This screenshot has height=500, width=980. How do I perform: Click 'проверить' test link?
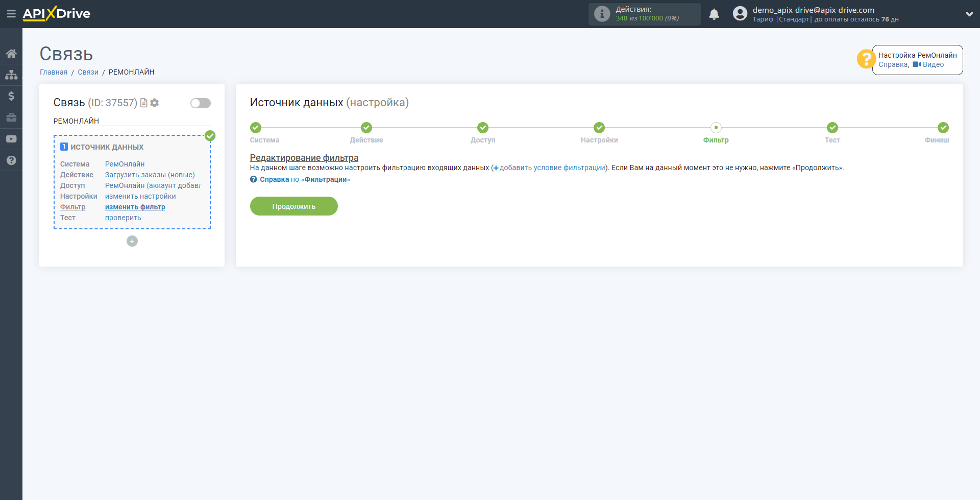click(123, 218)
